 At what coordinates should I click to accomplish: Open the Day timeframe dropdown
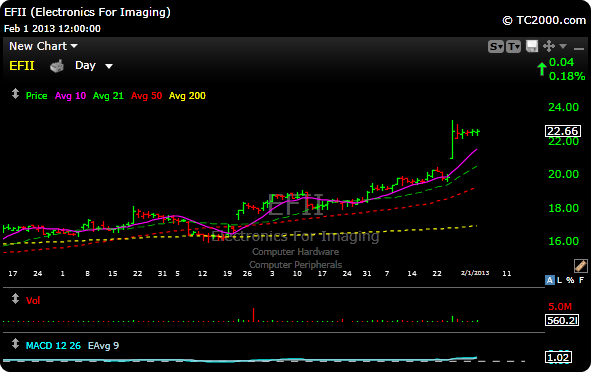(x=94, y=66)
